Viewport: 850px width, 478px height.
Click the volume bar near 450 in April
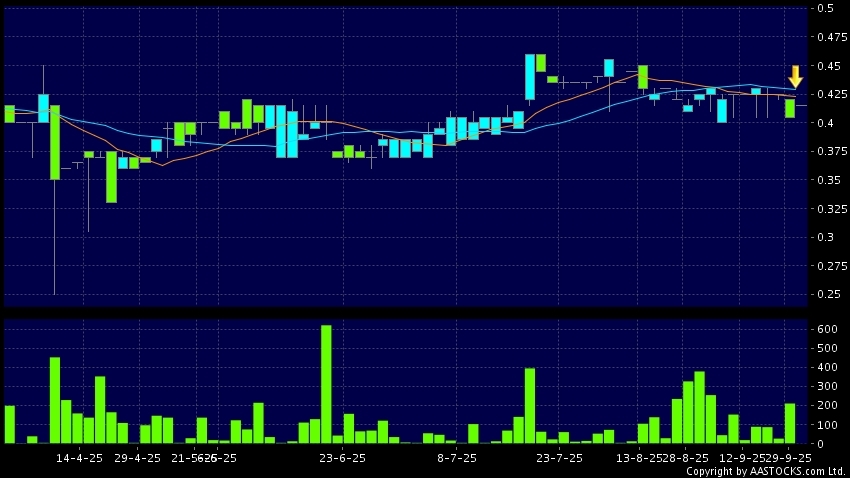(55, 400)
